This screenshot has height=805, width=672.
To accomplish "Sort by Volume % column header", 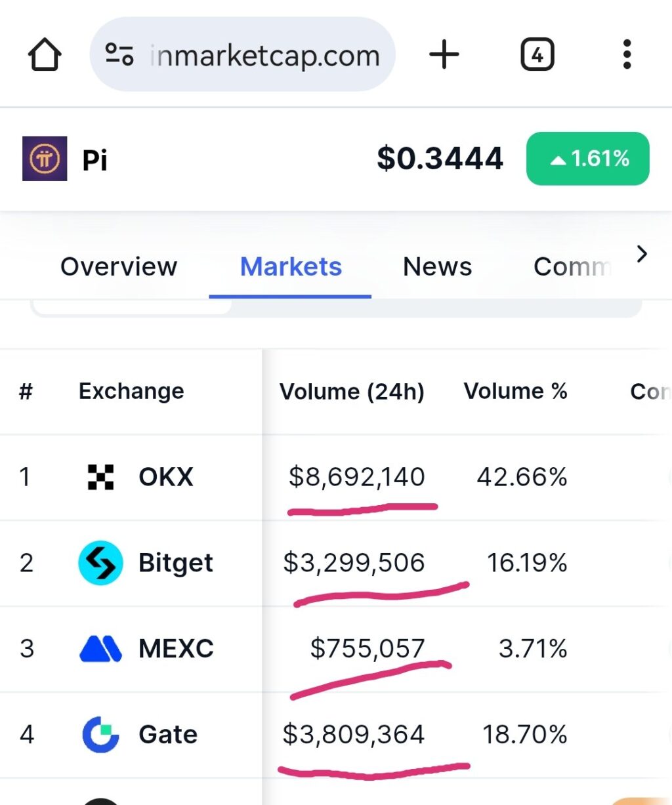I will (x=515, y=392).
